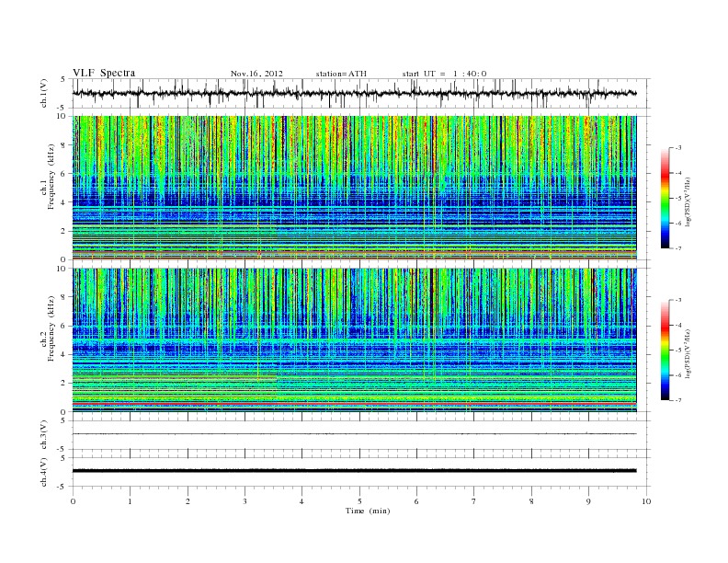Click the "ch.3(V)" axis label

click(x=43, y=434)
